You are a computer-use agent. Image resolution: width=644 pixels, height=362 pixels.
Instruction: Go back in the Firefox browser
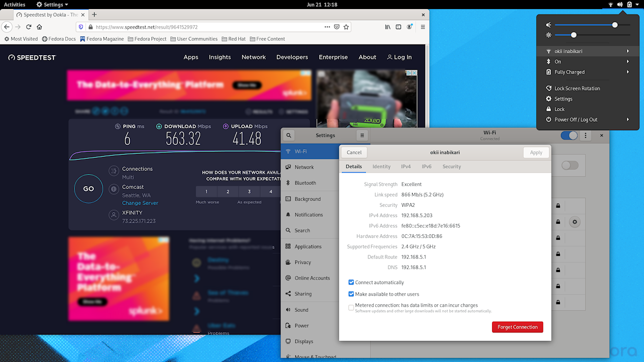pyautogui.click(x=7, y=27)
